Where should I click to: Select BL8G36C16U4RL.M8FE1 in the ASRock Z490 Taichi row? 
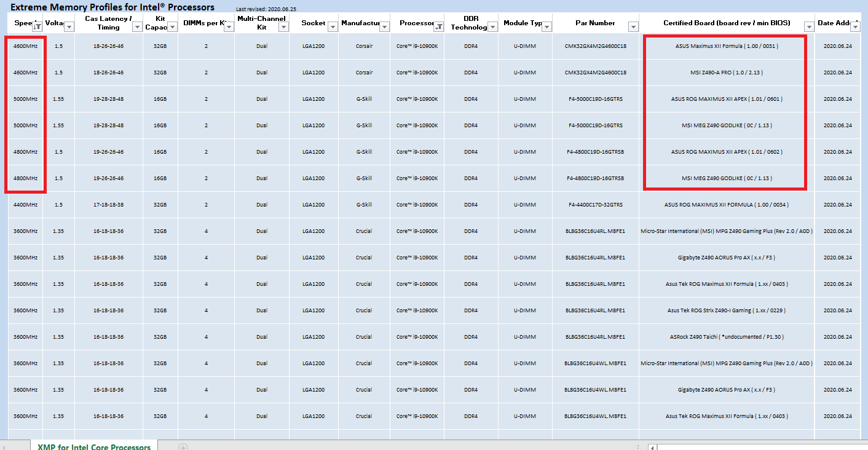pos(596,337)
